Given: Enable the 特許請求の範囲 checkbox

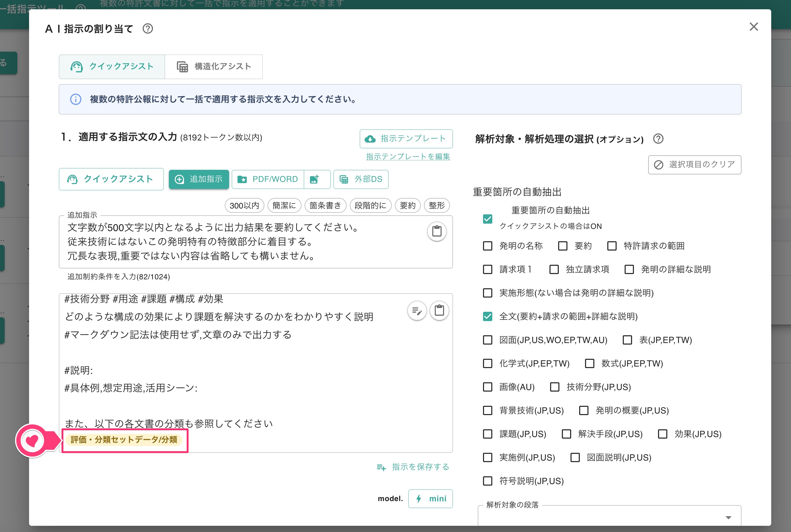Looking at the screenshot, I should tap(612, 246).
